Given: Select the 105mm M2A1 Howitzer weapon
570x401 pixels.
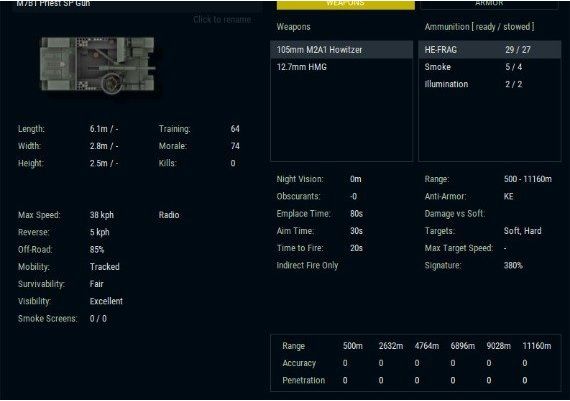Looking at the screenshot, I should pyautogui.click(x=341, y=50).
